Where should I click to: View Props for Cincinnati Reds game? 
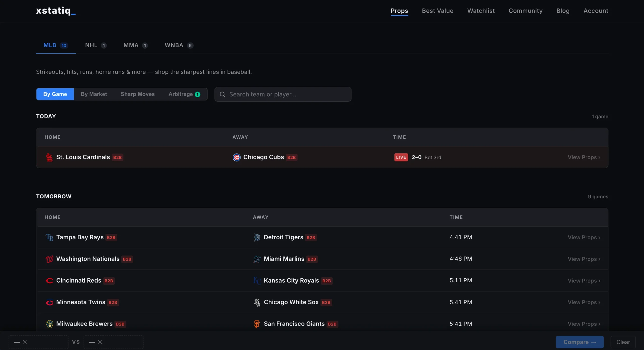(x=584, y=281)
